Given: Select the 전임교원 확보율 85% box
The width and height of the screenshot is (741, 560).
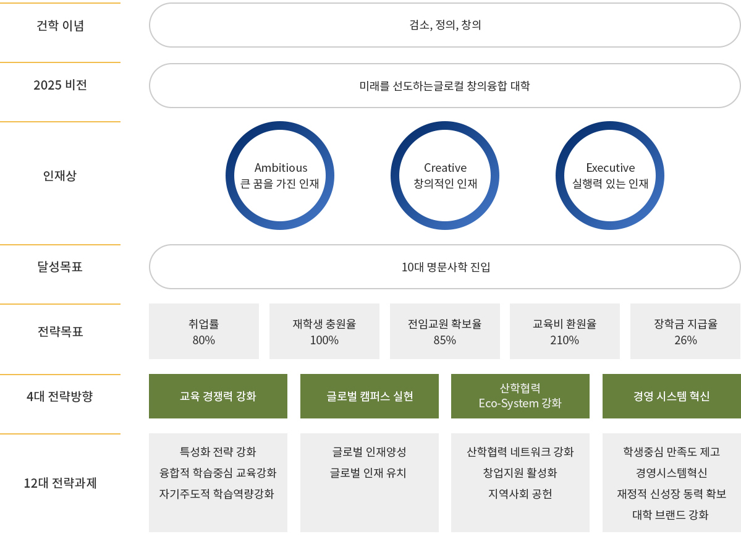Looking at the screenshot, I should click(445, 331).
